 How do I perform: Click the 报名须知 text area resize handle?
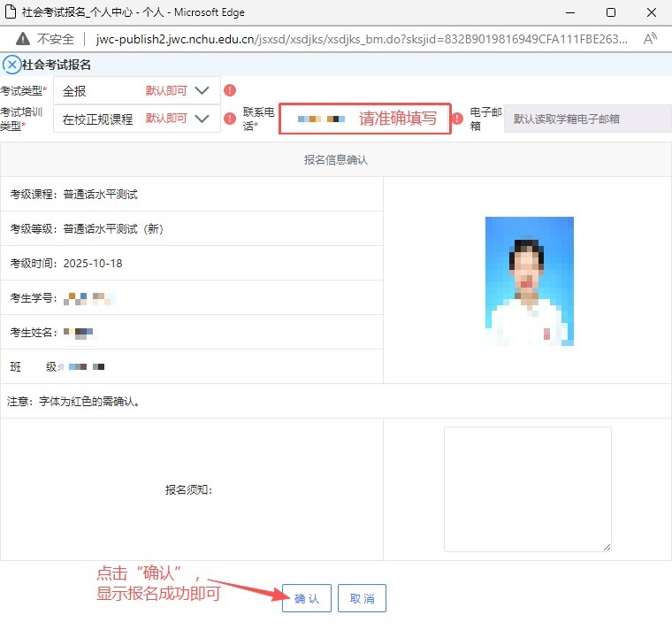coord(607,546)
